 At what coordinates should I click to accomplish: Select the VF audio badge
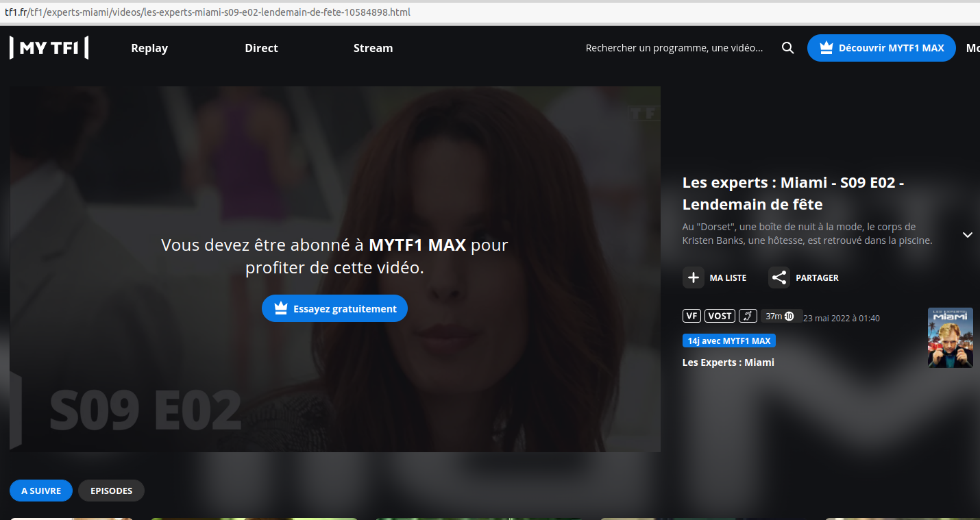coord(692,316)
